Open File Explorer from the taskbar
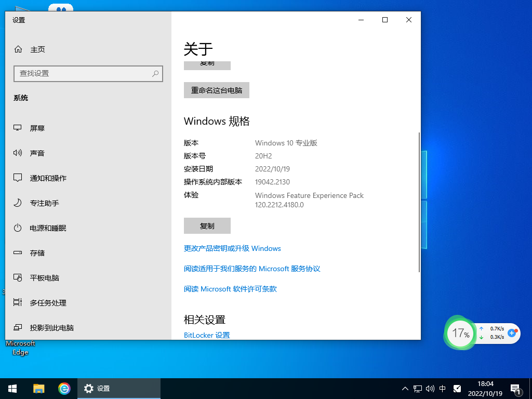Screen dimensions: 532x399 (38, 388)
